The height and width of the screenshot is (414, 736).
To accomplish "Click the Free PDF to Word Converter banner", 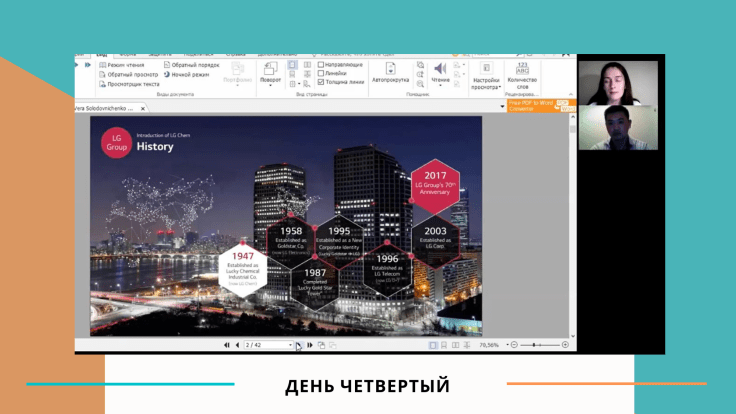I will tap(538, 104).
